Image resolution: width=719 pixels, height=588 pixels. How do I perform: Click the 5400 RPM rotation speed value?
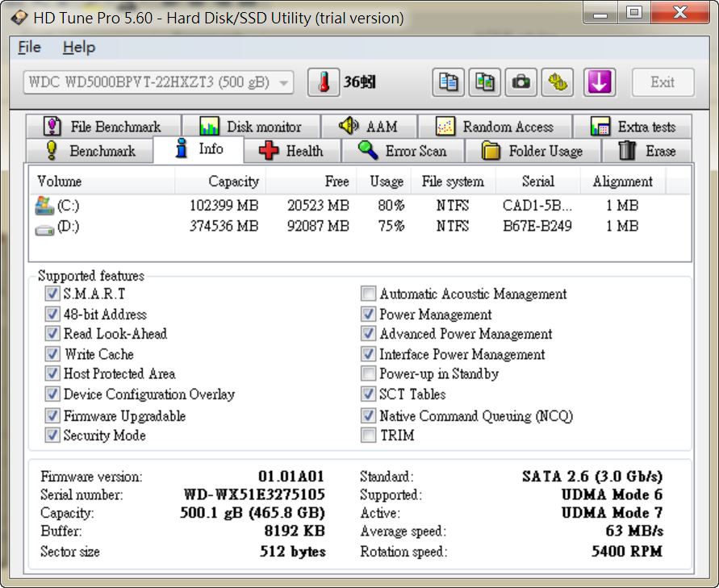coord(627,551)
